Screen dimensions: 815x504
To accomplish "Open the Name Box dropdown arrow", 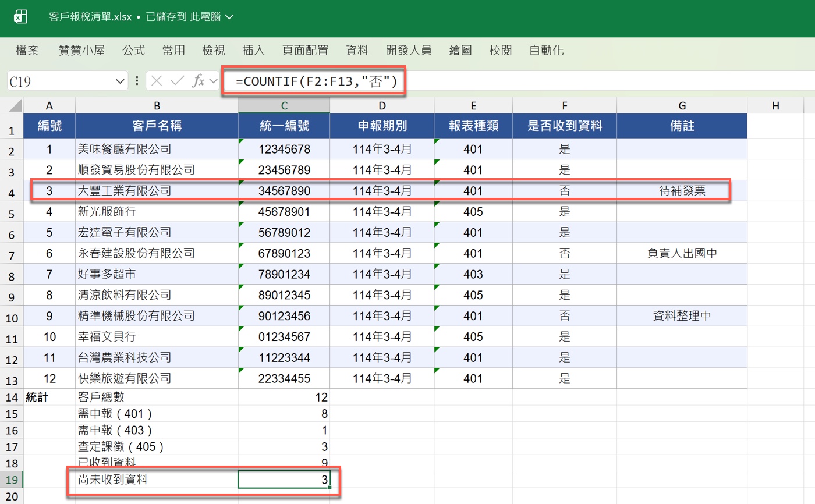I will click(120, 81).
